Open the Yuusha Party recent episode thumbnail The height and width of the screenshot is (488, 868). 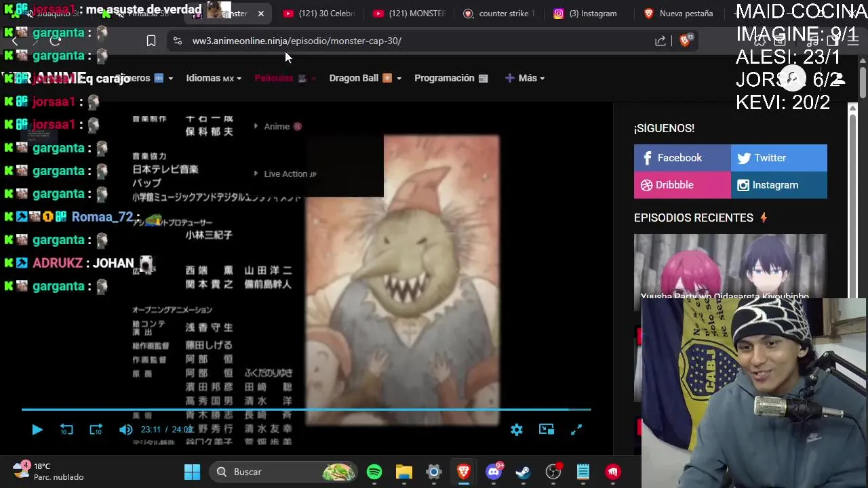[730, 266]
